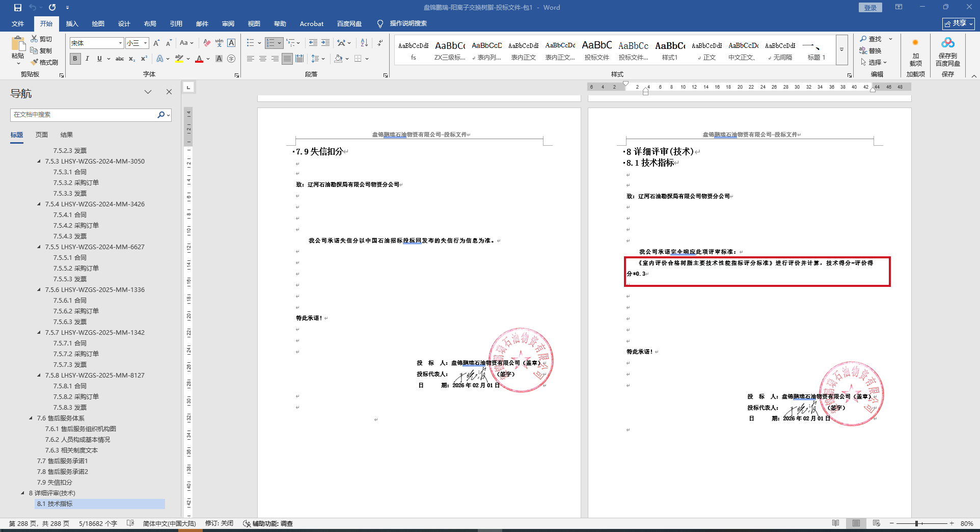Close the navigation pane with the X

pos(169,92)
